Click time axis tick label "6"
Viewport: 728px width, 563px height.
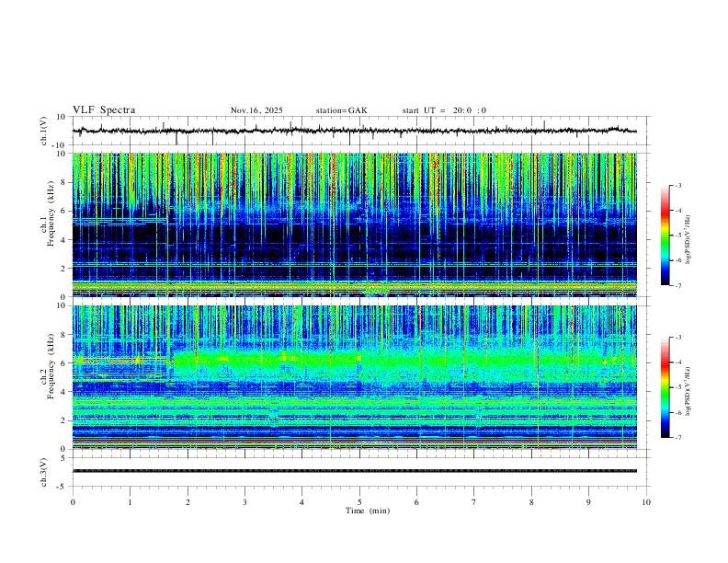(x=416, y=502)
